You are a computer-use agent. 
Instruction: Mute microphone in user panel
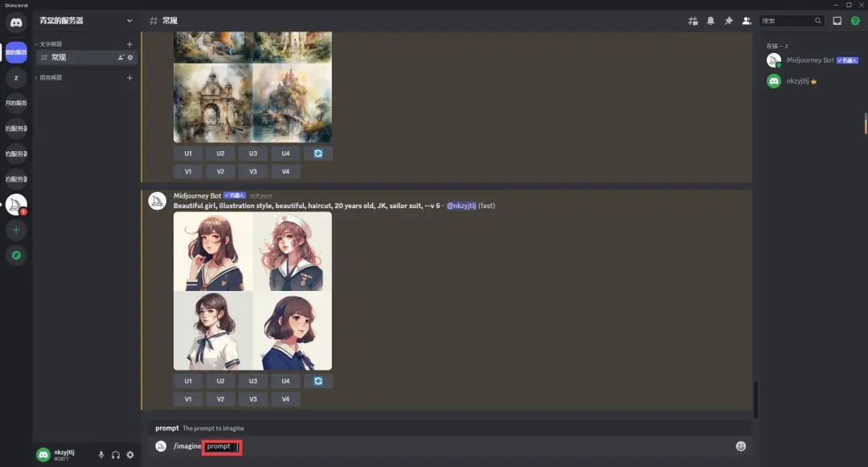click(100, 455)
